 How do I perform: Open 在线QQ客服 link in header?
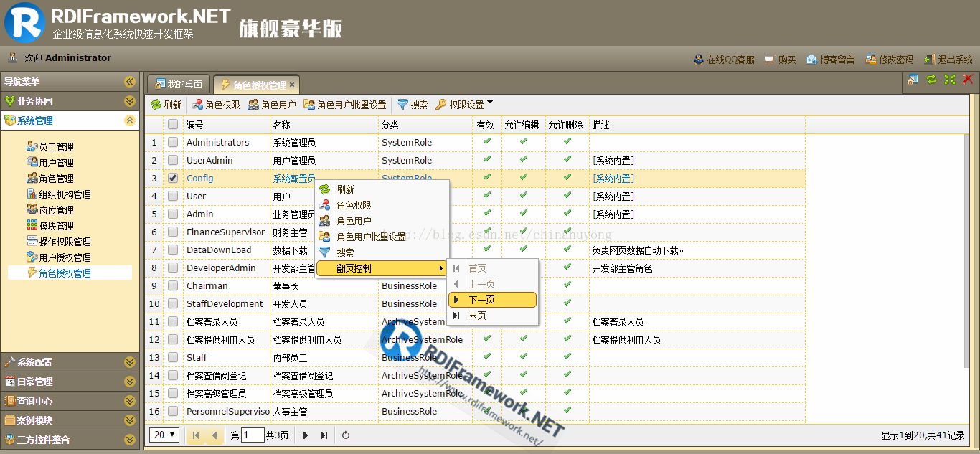click(x=724, y=60)
